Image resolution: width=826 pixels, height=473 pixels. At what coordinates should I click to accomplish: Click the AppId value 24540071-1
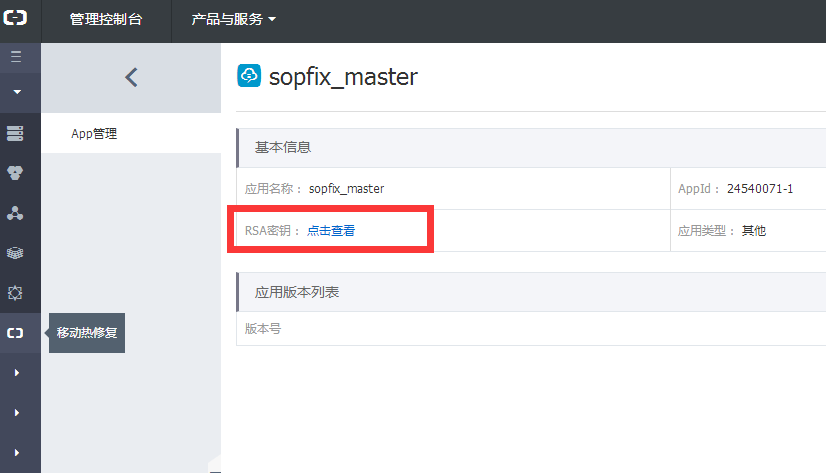(x=760, y=189)
